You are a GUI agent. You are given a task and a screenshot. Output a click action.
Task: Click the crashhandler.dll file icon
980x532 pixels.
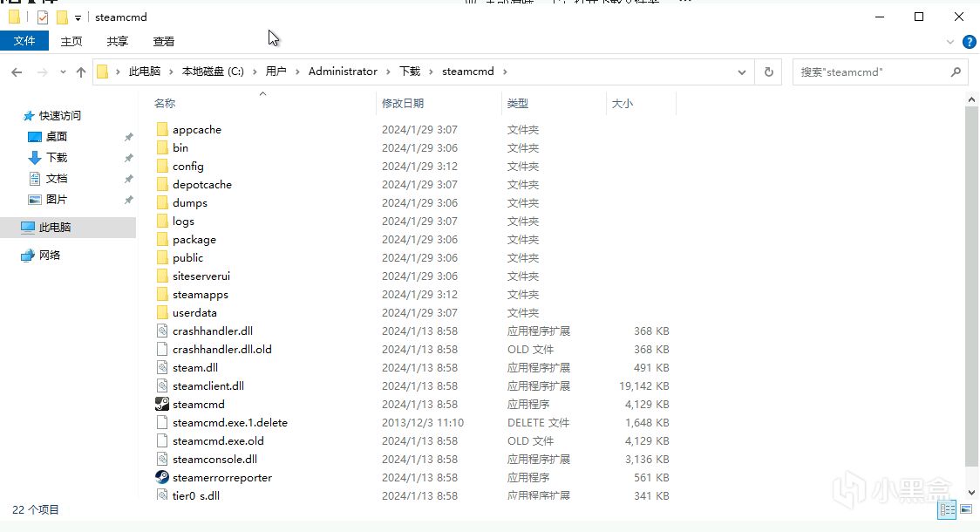point(162,331)
